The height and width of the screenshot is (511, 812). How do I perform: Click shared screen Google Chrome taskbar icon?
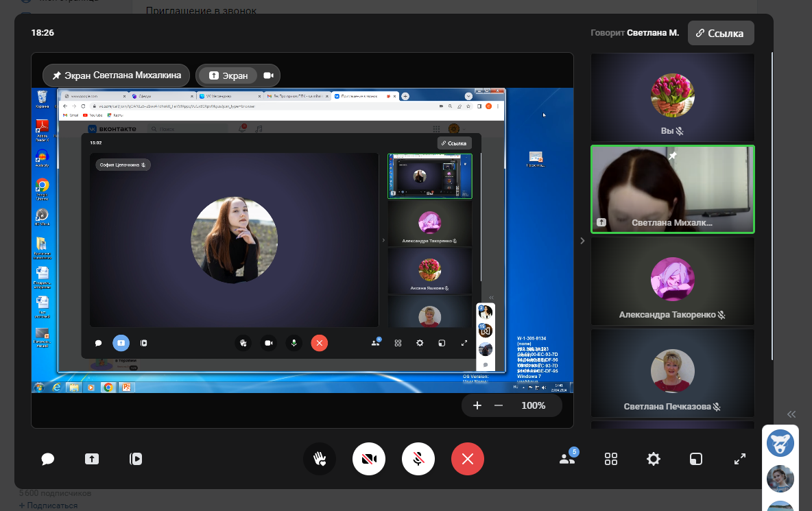coord(108,388)
